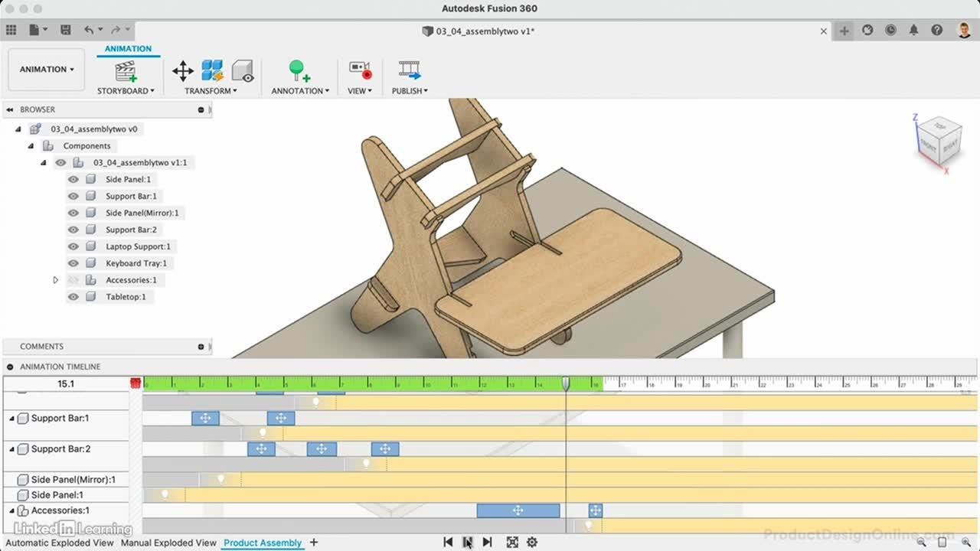Toggle the View recording camera icon
Image resolution: width=980 pixels, height=551 pixels.
pyautogui.click(x=360, y=71)
